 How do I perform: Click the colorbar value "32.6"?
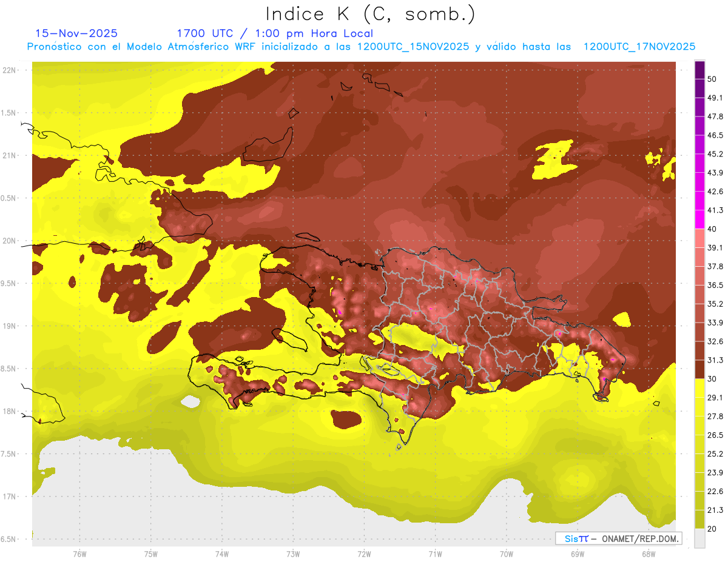[715, 341]
